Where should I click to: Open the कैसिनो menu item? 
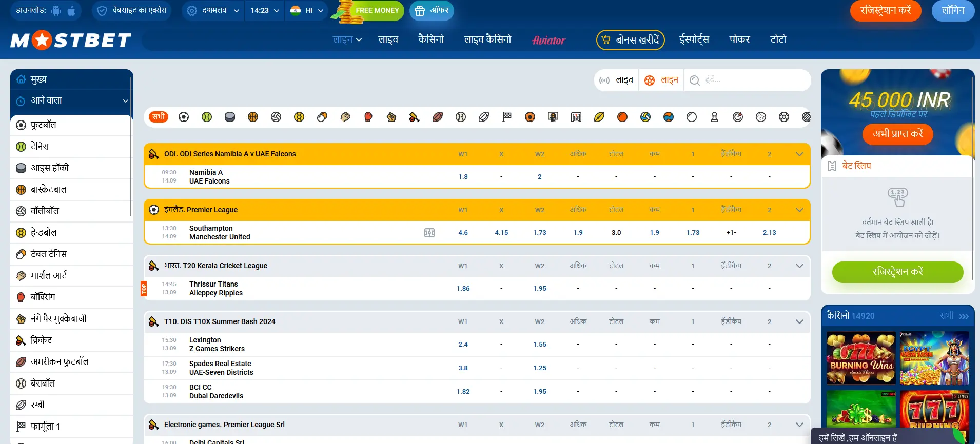coord(431,39)
